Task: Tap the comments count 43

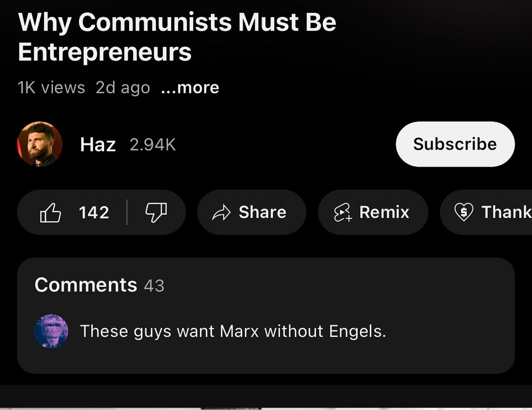Action: (154, 286)
